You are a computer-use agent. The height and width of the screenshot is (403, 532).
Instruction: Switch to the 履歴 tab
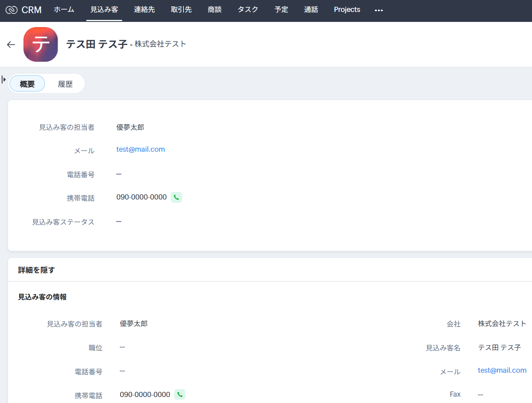pos(65,84)
